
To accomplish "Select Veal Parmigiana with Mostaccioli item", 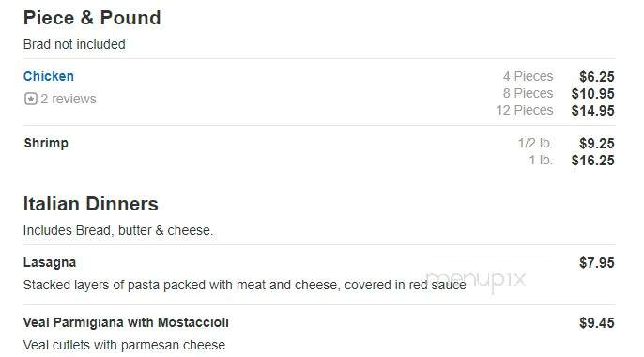I will pyautogui.click(x=126, y=323).
